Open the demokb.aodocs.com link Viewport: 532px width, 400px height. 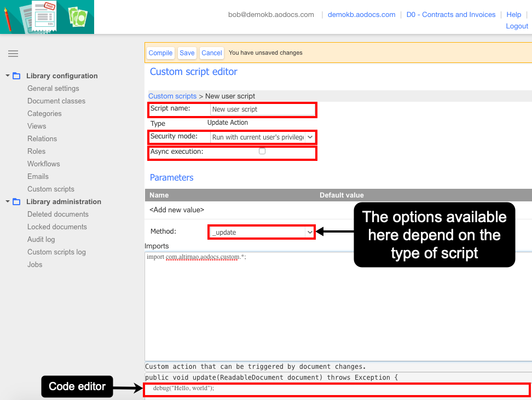pos(361,15)
